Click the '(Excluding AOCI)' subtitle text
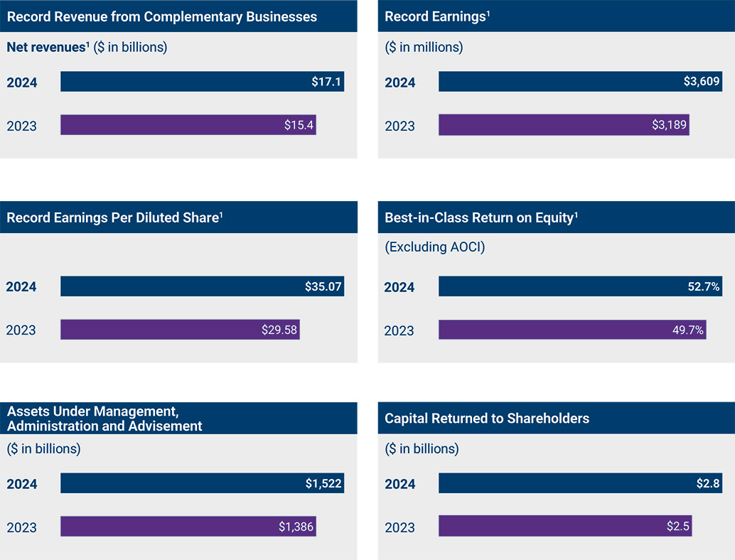 coord(434,247)
